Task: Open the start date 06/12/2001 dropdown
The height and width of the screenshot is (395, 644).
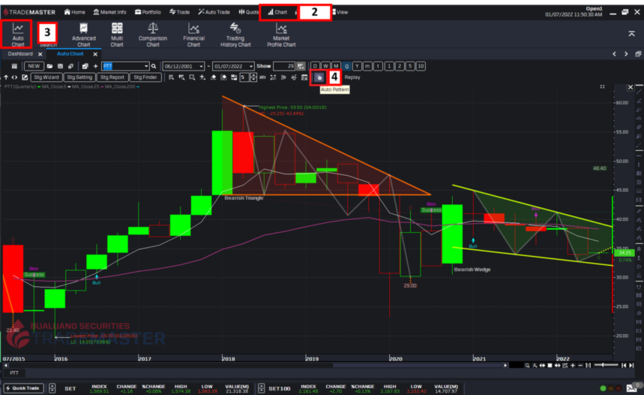Action: click(201, 66)
